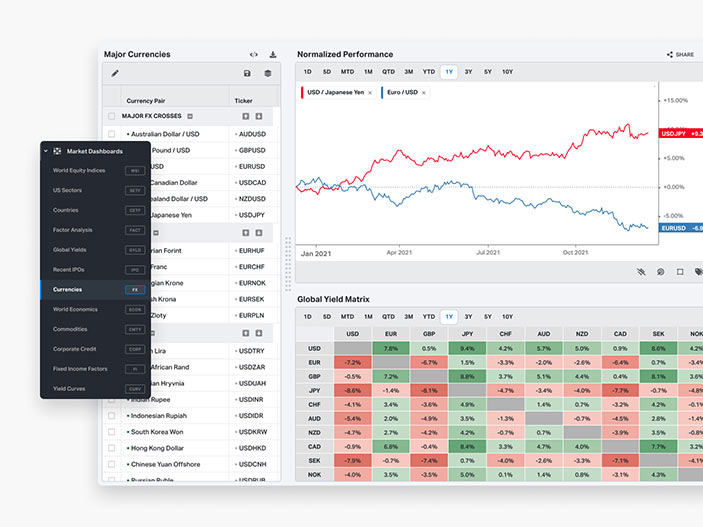Remove the USD / Japanese Yen series

coord(370,93)
